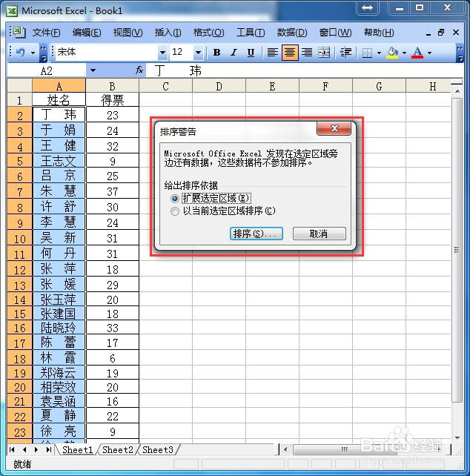Image resolution: width=470 pixels, height=476 pixels.
Task: Open the 帮助(H) menu
Action: (x=379, y=33)
